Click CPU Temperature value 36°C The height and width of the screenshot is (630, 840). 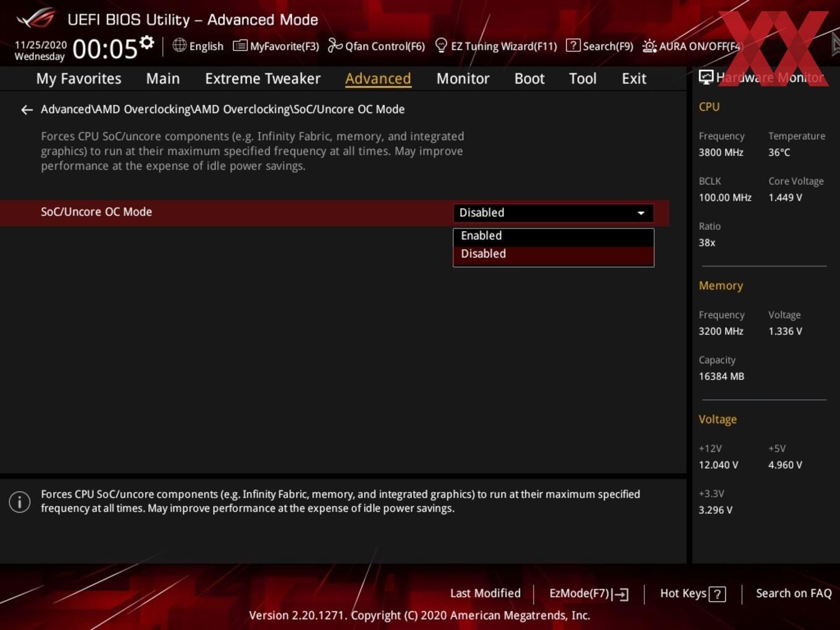click(x=779, y=153)
